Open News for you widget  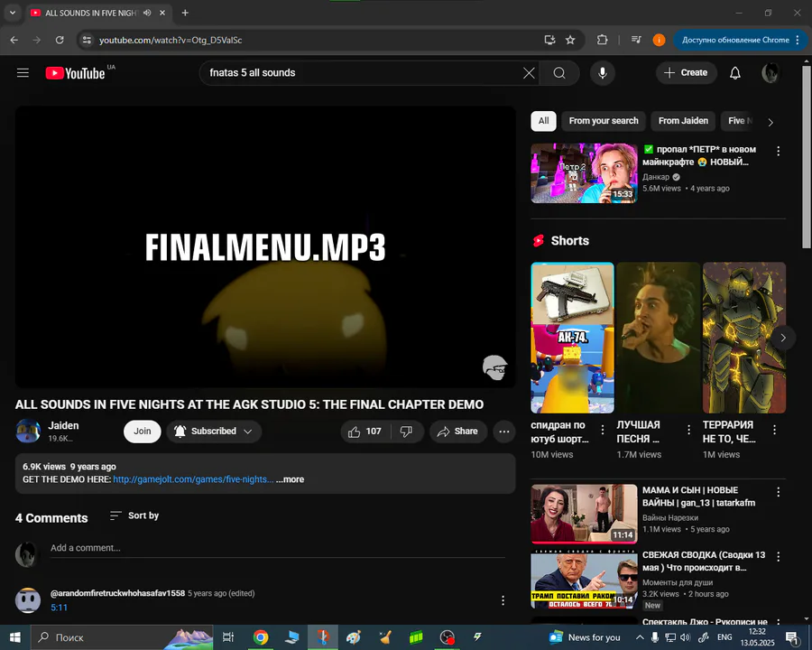pos(585,637)
